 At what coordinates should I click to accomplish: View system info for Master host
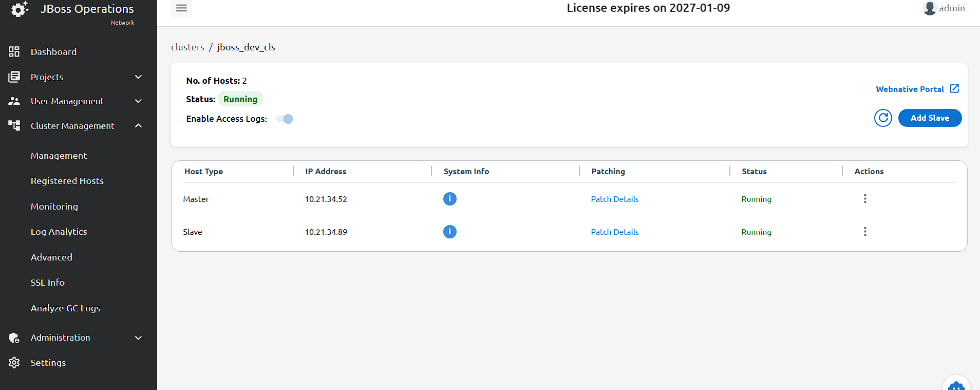click(449, 199)
